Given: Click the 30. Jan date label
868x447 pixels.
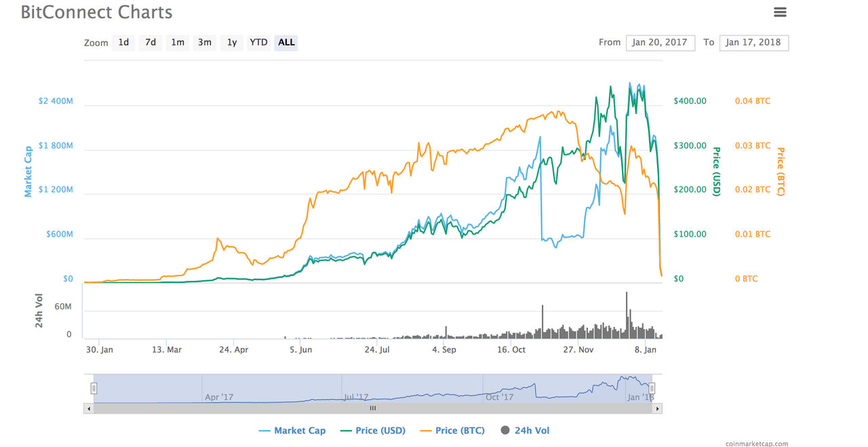Looking at the screenshot, I should [x=100, y=350].
